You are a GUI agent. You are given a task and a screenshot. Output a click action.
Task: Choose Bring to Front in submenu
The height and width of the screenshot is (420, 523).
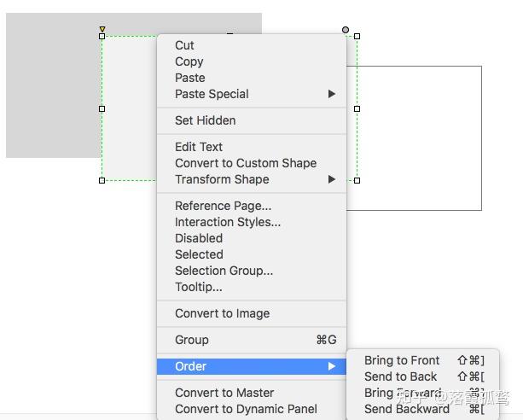[x=402, y=360]
